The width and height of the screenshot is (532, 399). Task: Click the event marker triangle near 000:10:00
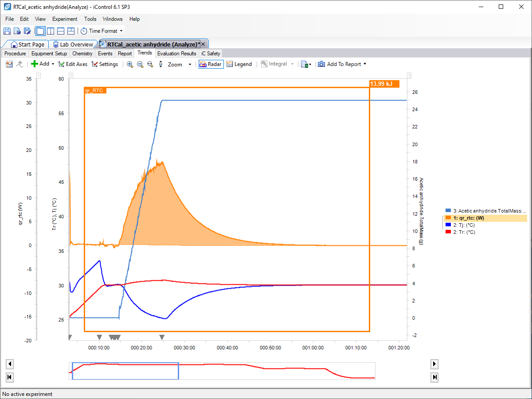coord(99,337)
